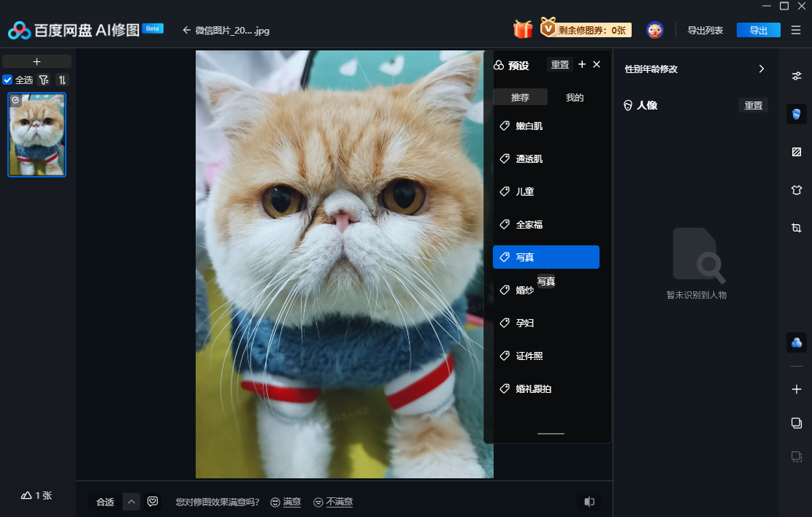Select the clothing (T-shirt) tool icon
Screen dimensions: 812x517
click(x=797, y=190)
